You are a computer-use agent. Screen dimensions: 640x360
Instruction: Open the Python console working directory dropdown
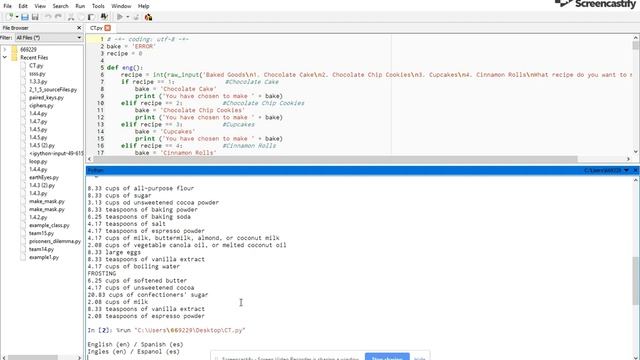point(627,170)
